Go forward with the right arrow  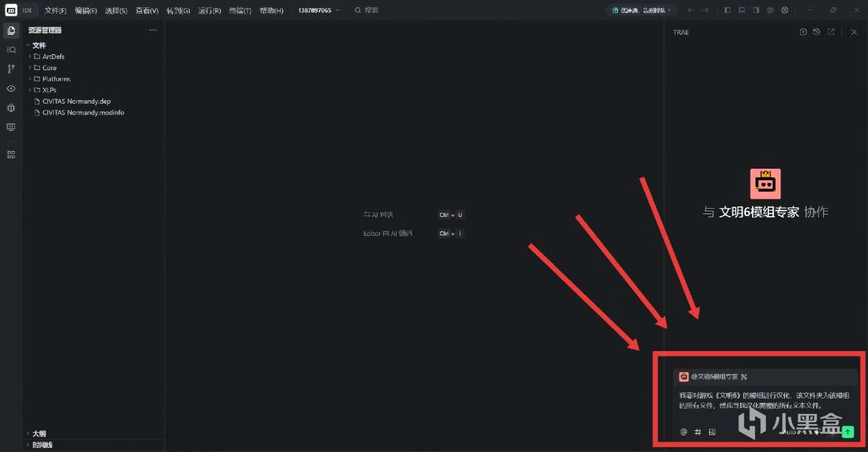pyautogui.click(x=705, y=10)
